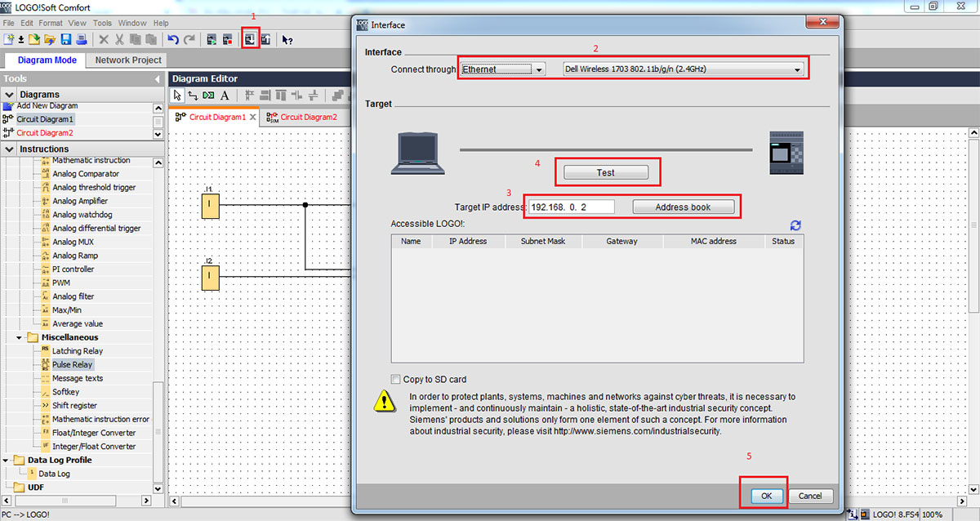Image resolution: width=980 pixels, height=521 pixels.
Task: Stop LOGO! with the red square icon
Action: pyautogui.click(x=227, y=39)
